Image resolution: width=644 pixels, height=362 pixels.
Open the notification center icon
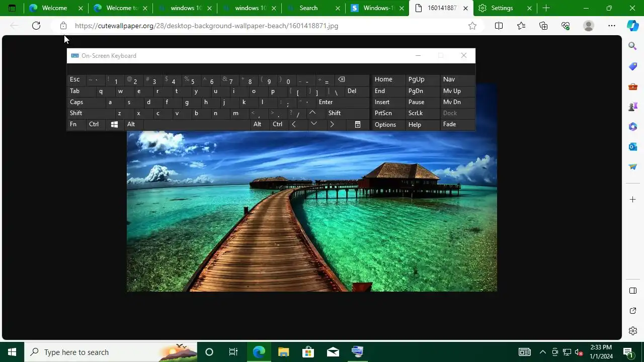(x=627, y=352)
